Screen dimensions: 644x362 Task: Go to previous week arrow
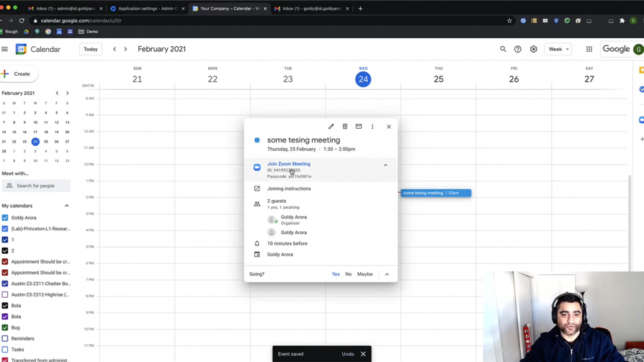114,49
